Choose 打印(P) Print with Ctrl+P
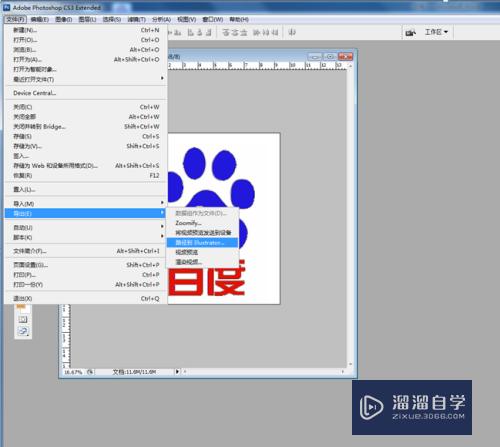500x447 pixels. [x=86, y=275]
